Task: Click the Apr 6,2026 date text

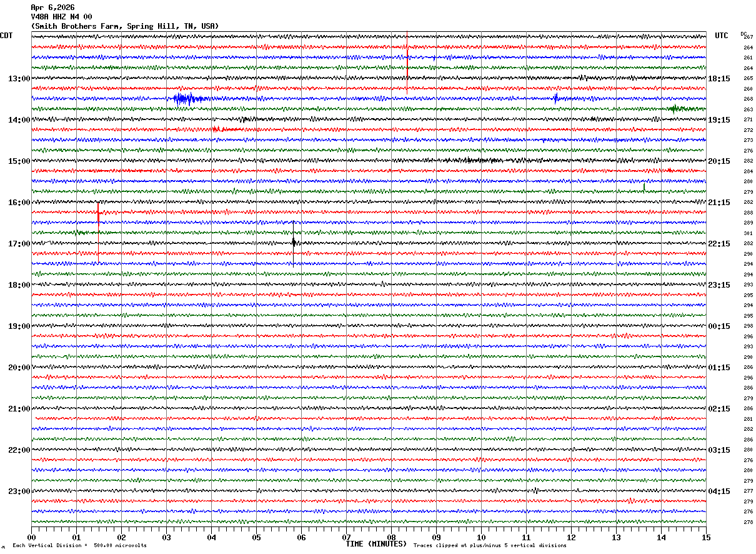Action: coord(52,8)
